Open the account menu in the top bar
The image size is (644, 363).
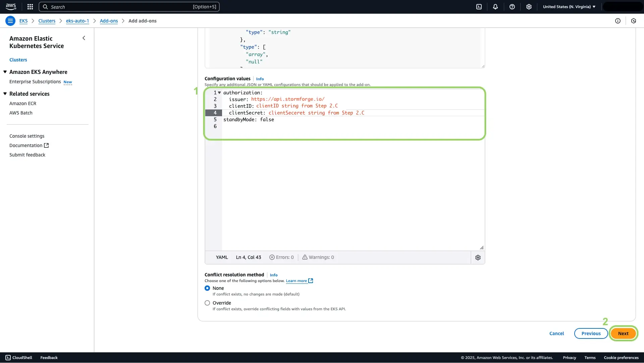(x=623, y=7)
